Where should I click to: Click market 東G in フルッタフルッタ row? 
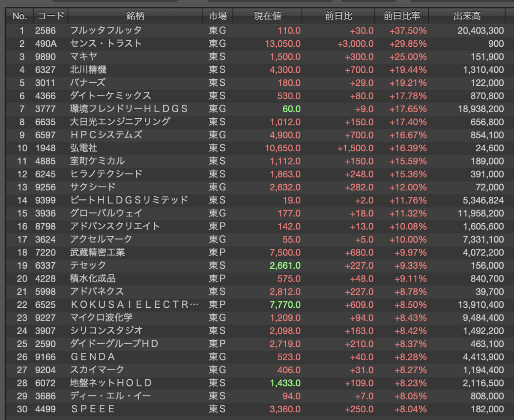click(x=218, y=30)
